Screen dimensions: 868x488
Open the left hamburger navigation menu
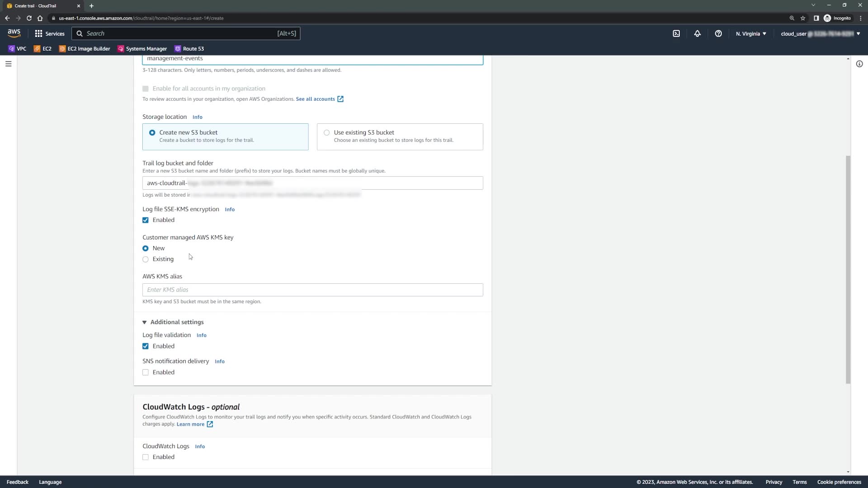coord(8,64)
